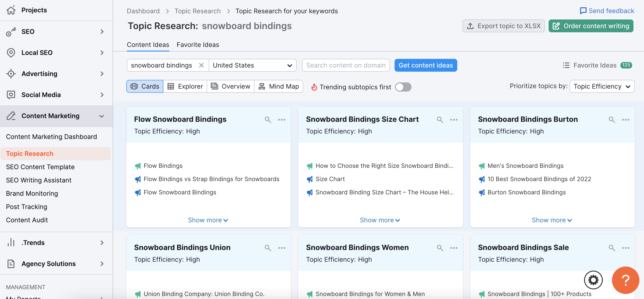Click Order content writing button
Viewport: 644px width, 299px height.
tap(590, 26)
